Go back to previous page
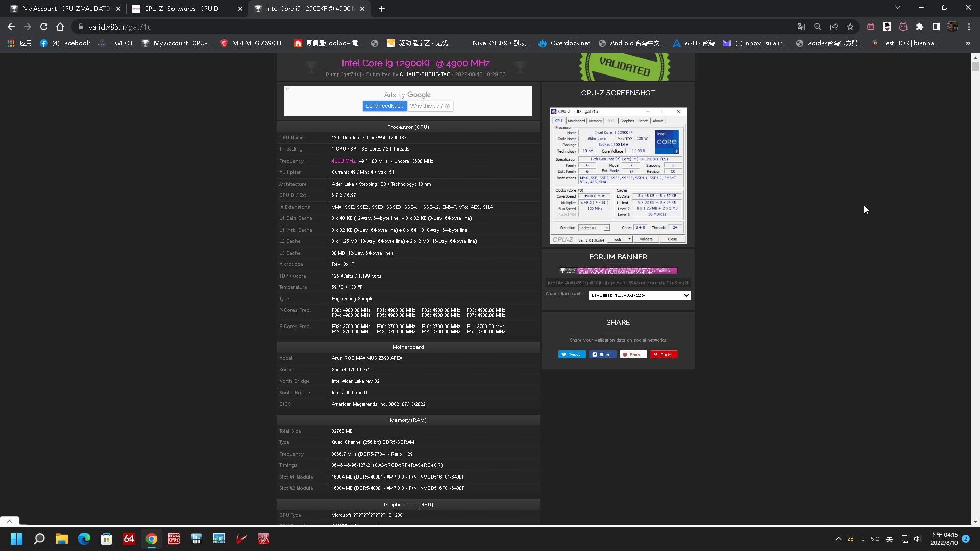980x551 pixels. point(11,27)
